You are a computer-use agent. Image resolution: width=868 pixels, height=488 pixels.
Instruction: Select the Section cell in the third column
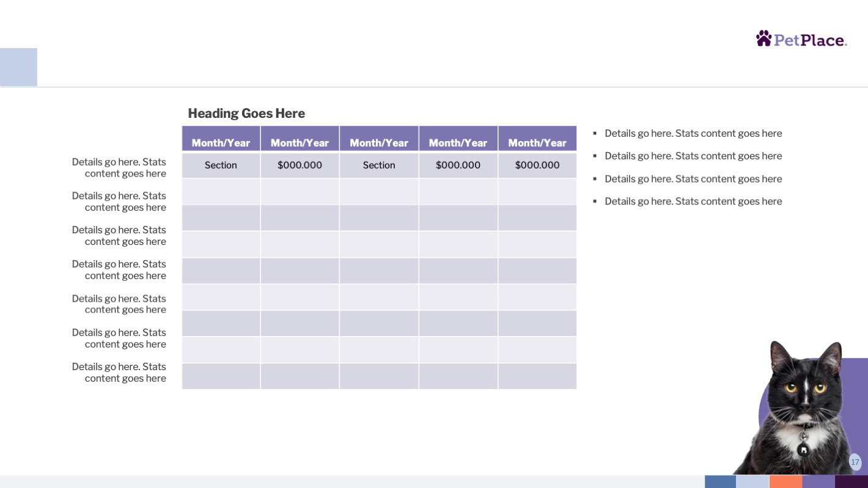point(379,166)
